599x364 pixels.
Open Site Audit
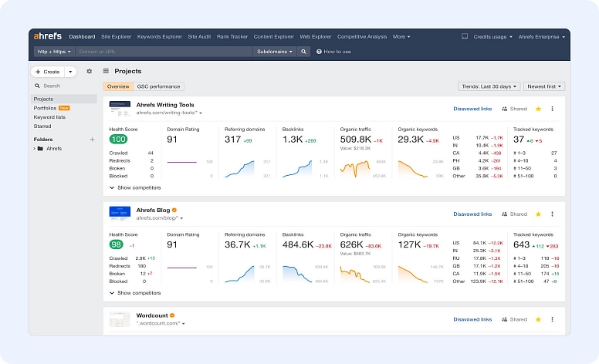click(199, 36)
